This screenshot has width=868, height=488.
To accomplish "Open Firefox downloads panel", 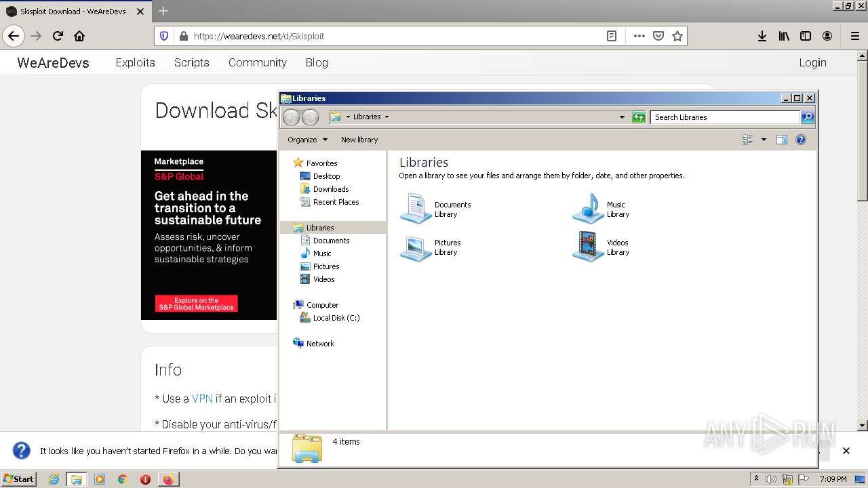I will pos(762,36).
